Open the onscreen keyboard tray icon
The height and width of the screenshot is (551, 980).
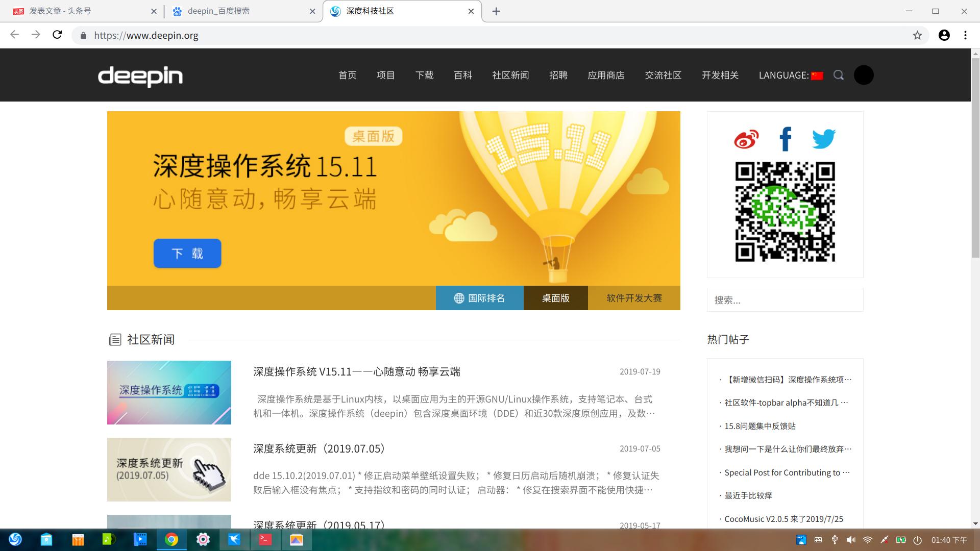[818, 540]
